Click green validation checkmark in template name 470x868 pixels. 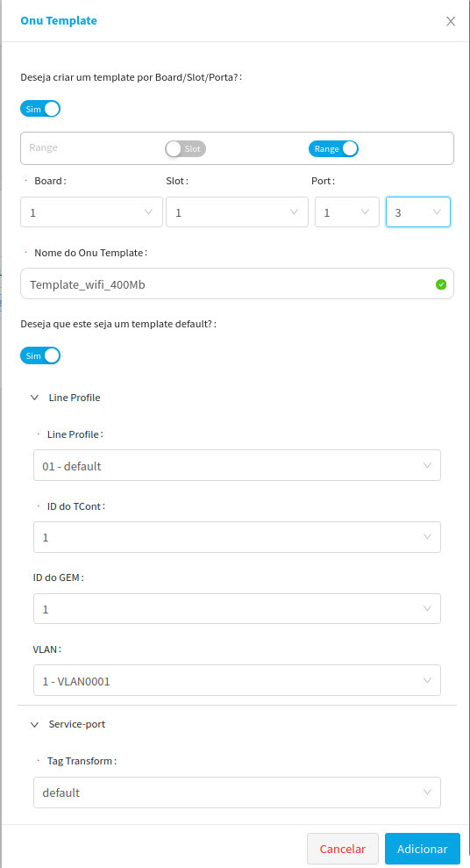(441, 284)
